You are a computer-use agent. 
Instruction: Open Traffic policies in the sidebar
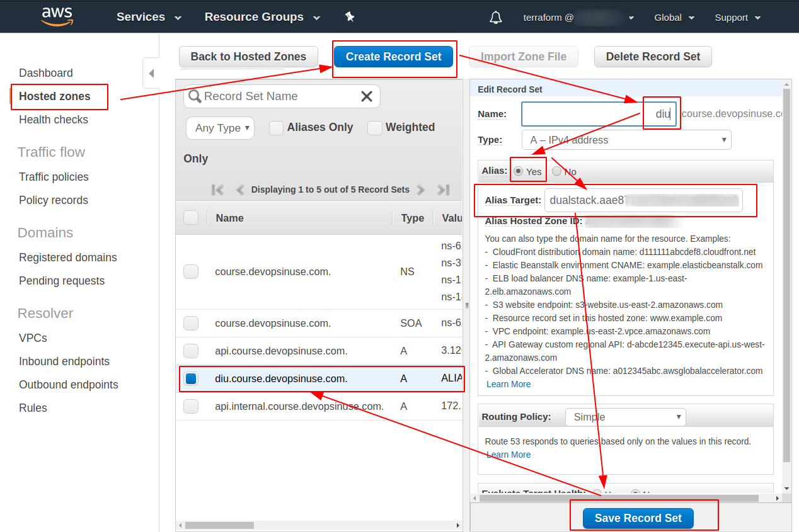pyautogui.click(x=54, y=177)
